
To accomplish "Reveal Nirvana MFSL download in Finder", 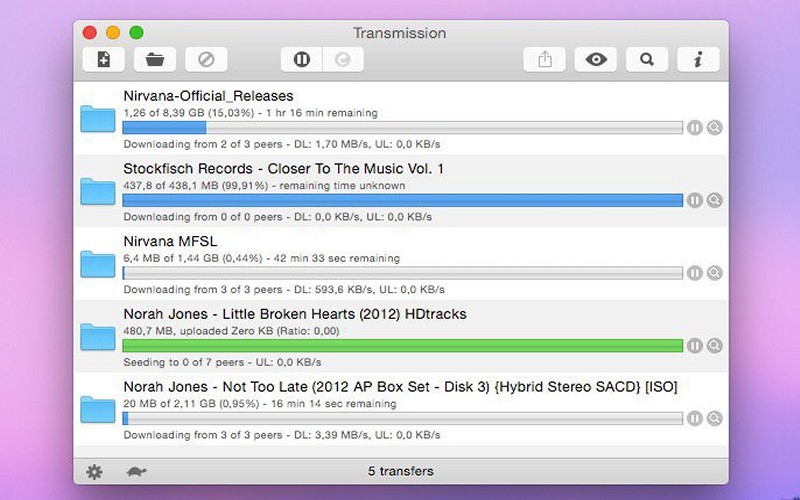I will tap(715, 273).
